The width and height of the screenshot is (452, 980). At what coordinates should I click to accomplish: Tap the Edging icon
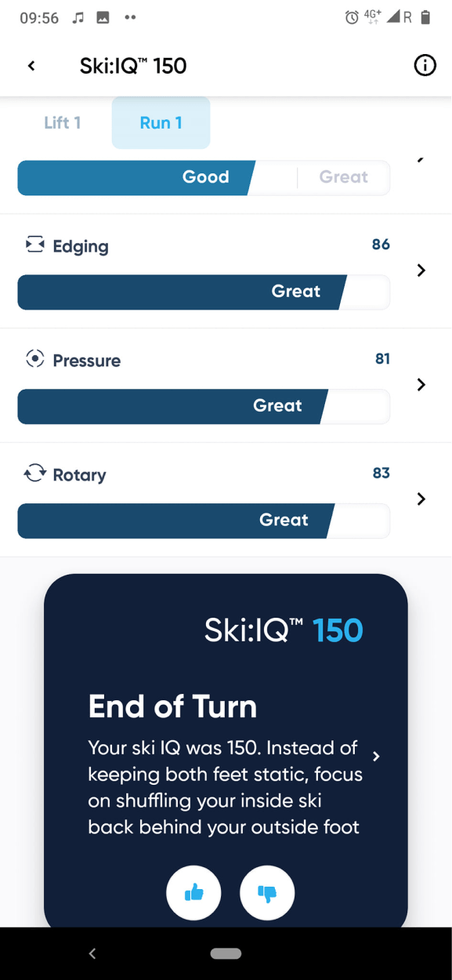pos(34,245)
